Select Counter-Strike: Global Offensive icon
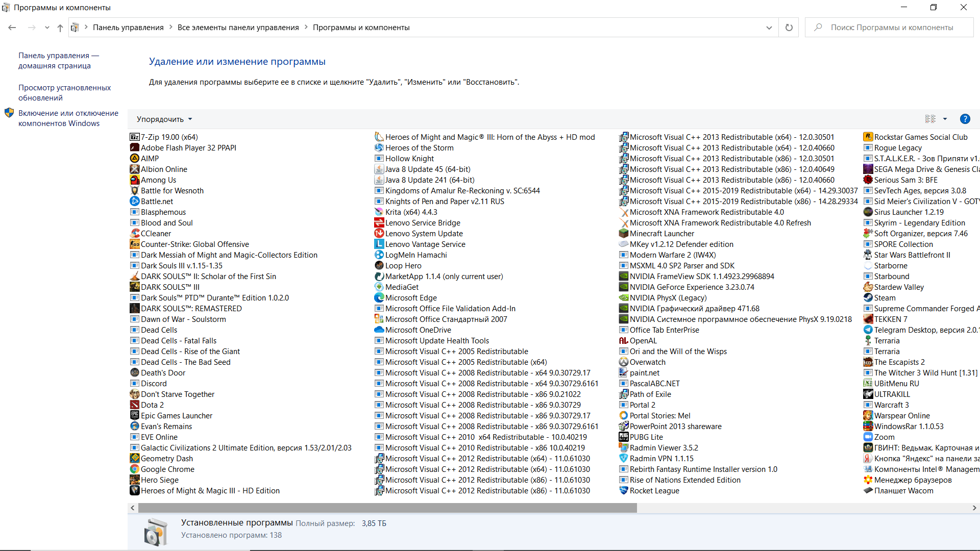 point(135,244)
